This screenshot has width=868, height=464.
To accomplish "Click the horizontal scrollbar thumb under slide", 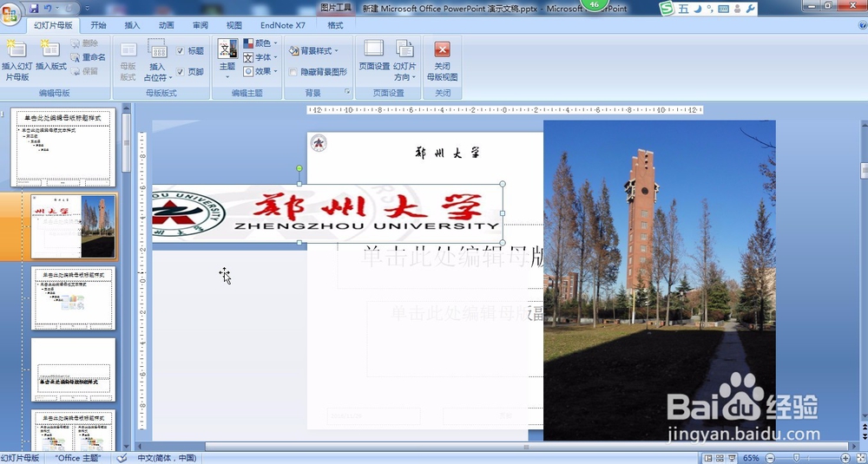I will [527, 447].
